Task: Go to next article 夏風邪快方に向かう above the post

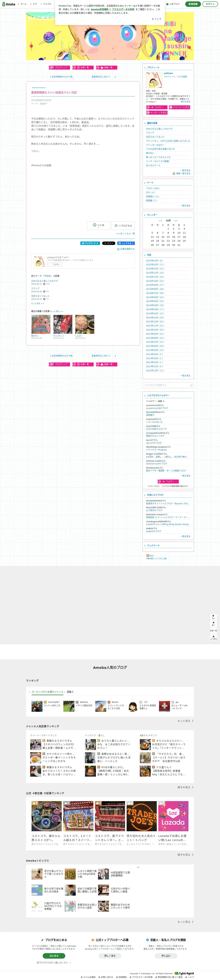Action: pos(103,77)
